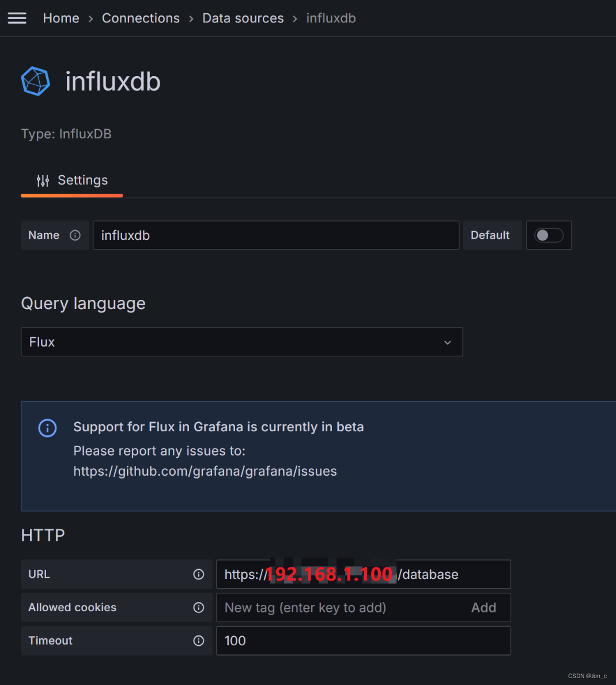Focus the HTTP URL input field
This screenshot has width=616, height=685.
pyautogui.click(x=364, y=574)
